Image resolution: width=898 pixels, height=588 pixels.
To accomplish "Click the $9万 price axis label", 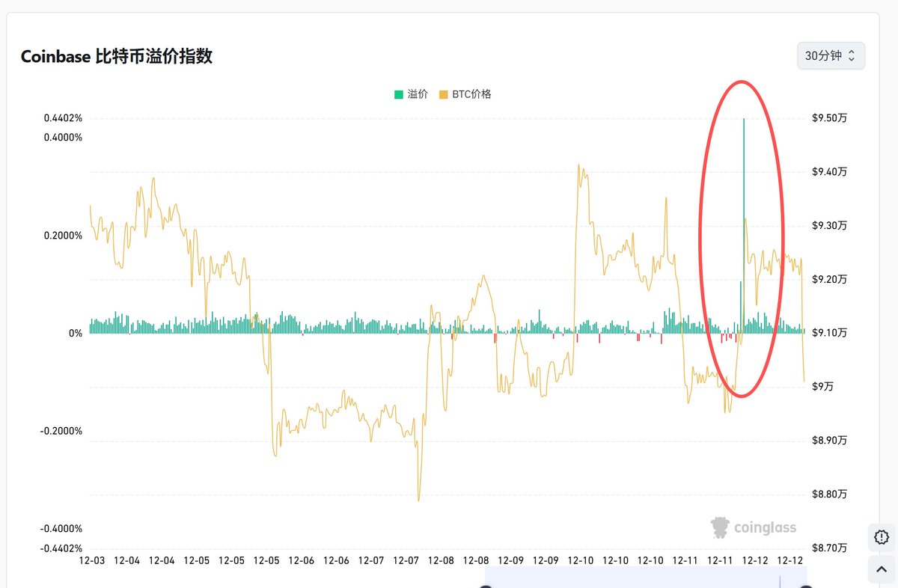I will (x=824, y=387).
